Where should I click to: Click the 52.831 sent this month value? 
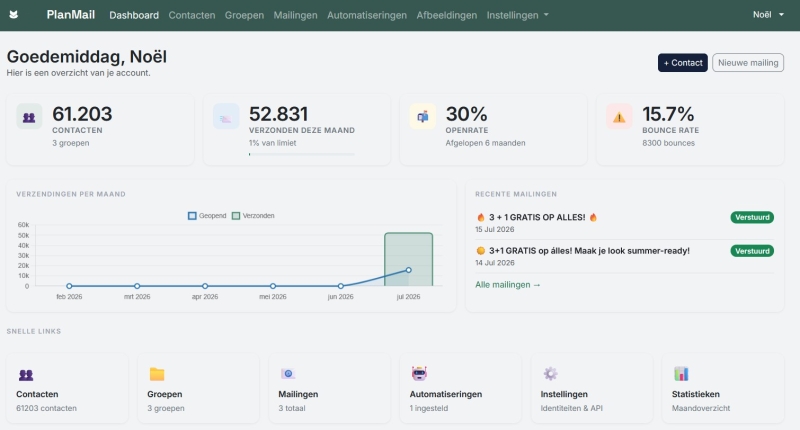279,114
